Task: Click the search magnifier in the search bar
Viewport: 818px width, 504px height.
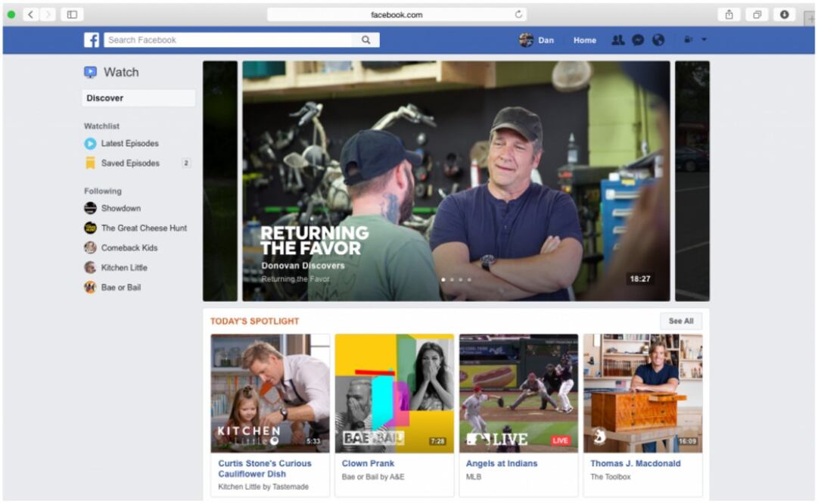Action: point(365,39)
